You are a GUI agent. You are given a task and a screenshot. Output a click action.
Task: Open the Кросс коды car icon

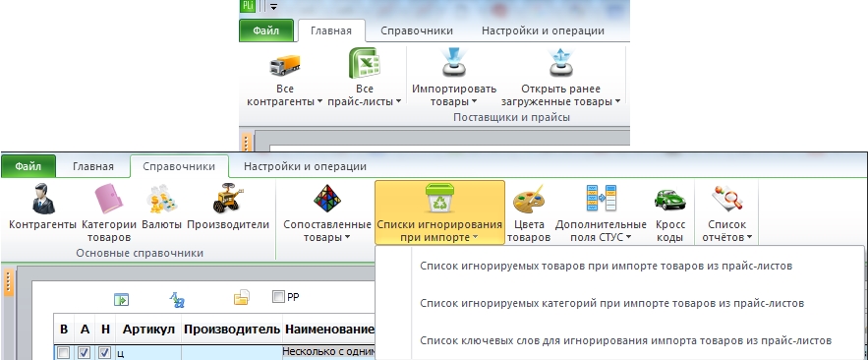click(669, 200)
